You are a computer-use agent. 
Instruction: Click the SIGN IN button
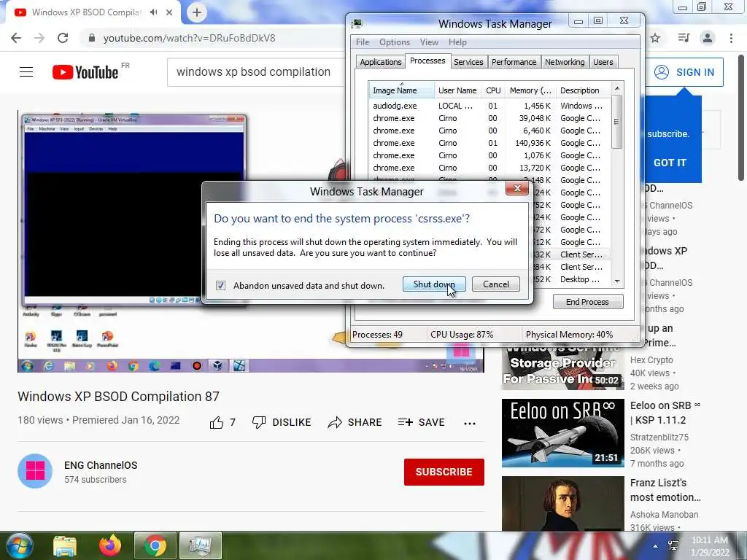pyautogui.click(x=684, y=72)
